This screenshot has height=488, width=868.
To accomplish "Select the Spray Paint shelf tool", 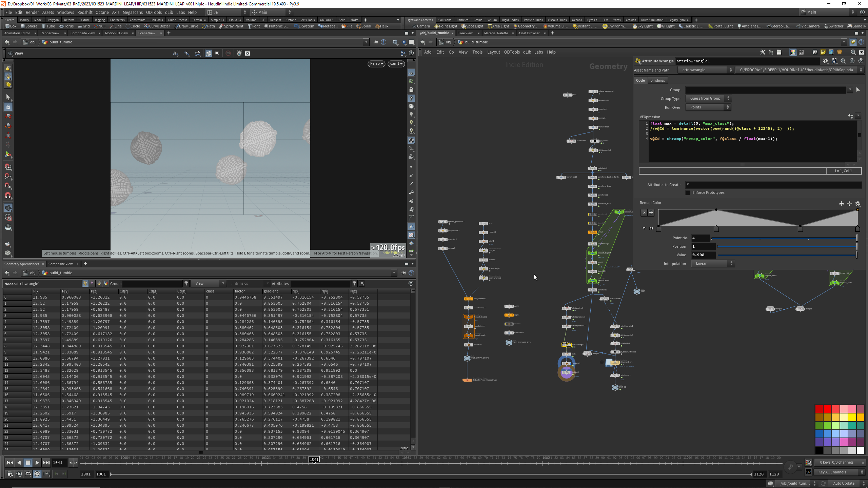I will pyautogui.click(x=231, y=26).
